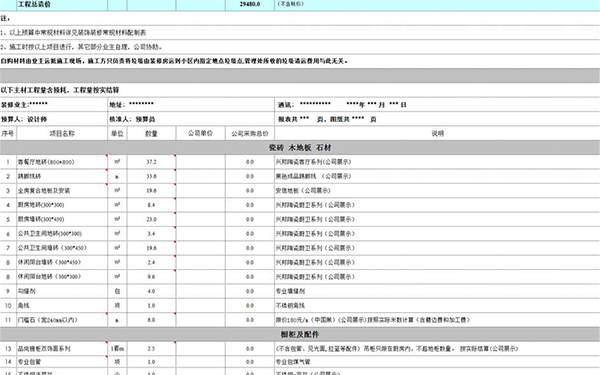Click the 以下主材工程量含损耗 heading

point(300,90)
